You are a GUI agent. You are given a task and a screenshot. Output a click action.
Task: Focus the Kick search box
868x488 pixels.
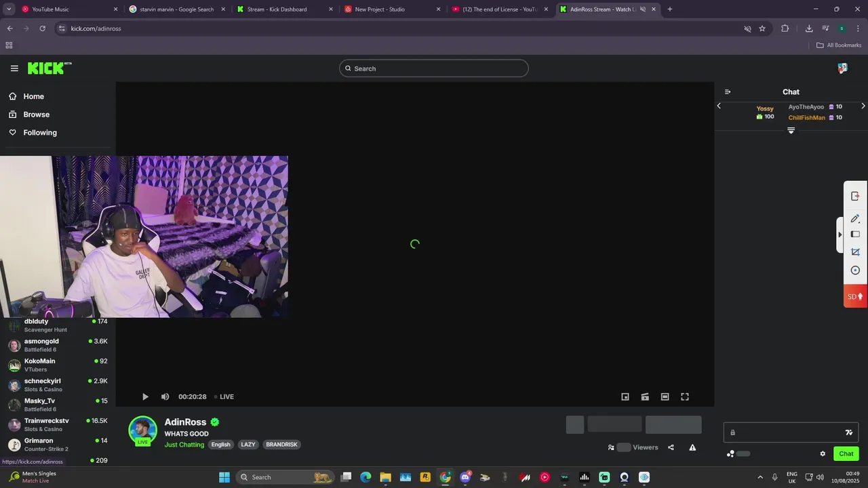click(x=434, y=68)
